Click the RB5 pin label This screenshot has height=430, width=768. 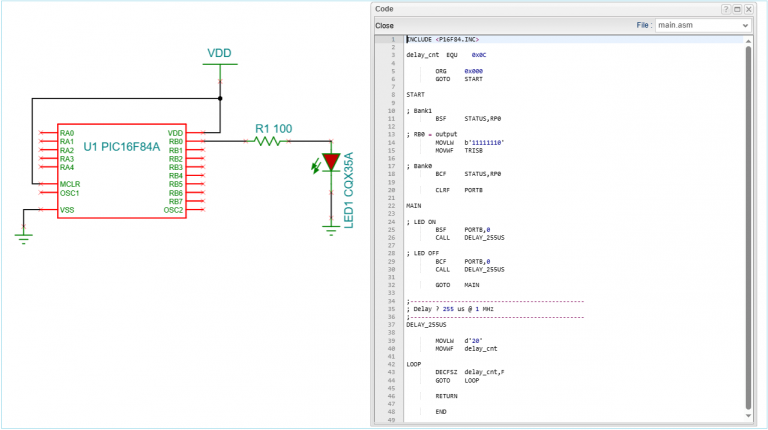[x=176, y=184]
